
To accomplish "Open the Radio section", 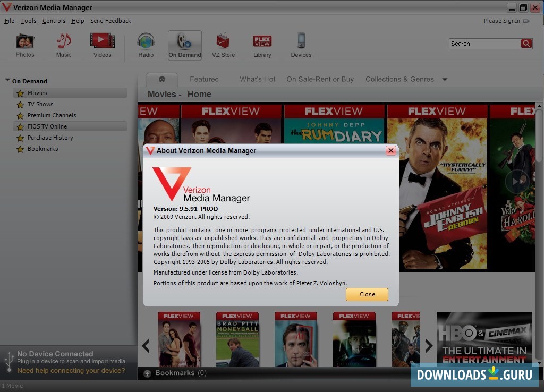I will pyautogui.click(x=146, y=46).
